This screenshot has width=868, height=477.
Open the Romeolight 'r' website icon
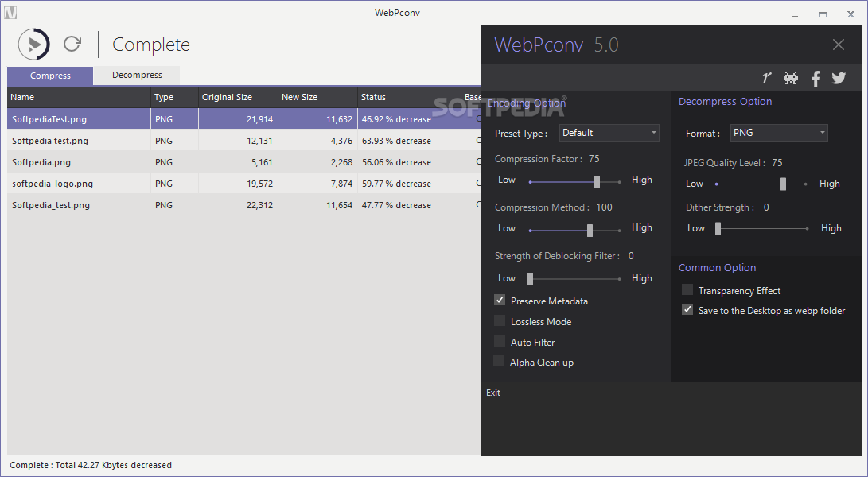click(x=766, y=78)
